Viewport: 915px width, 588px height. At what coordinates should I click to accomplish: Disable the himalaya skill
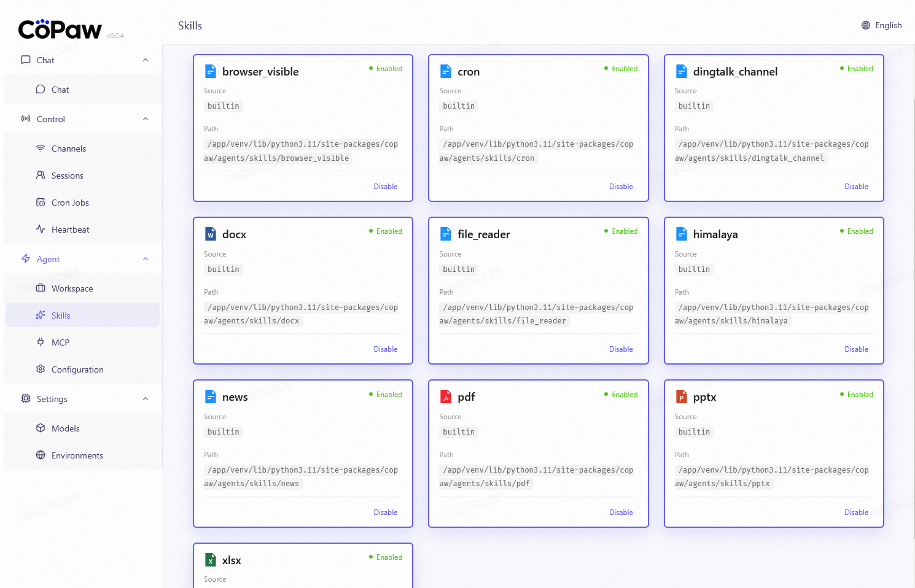pos(855,349)
